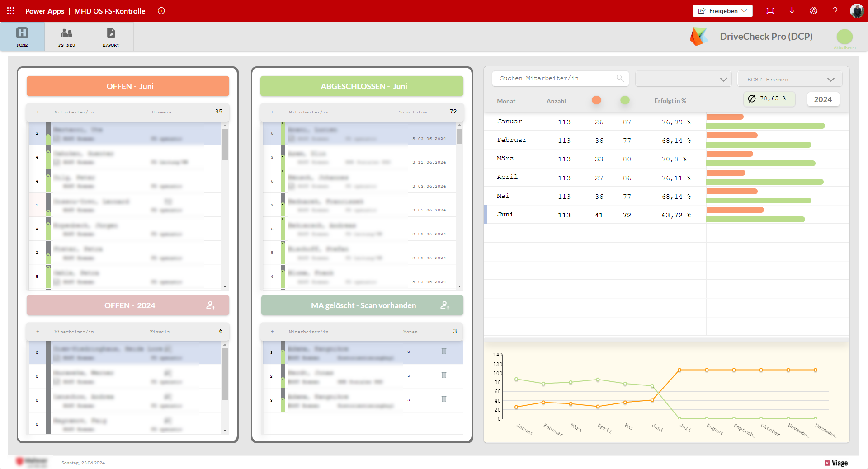Toggle fit-to-screen mode icon in top bar
Screen dimensions: 868x469
[770, 11]
